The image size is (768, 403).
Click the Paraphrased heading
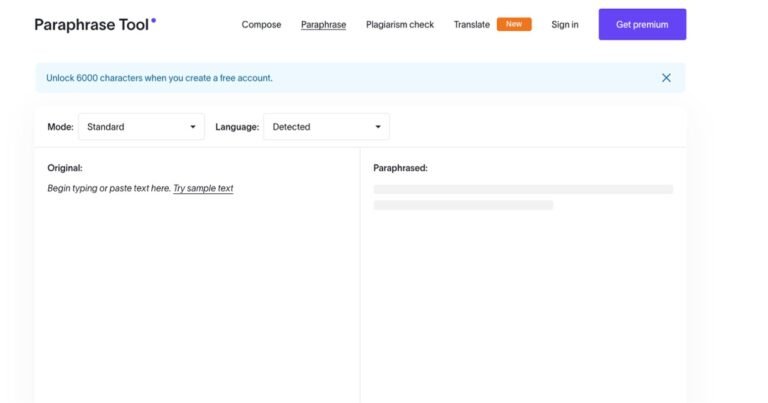[400, 168]
